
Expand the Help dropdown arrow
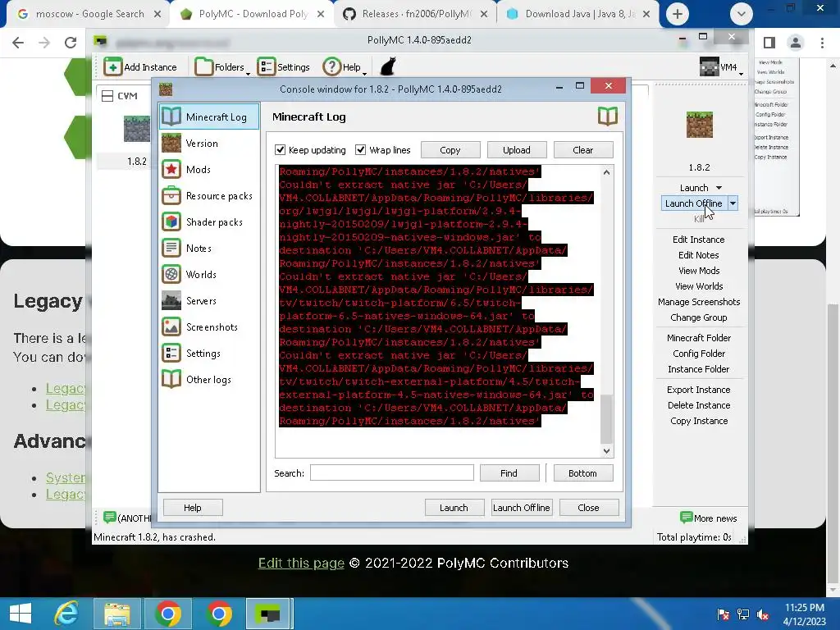click(x=364, y=73)
